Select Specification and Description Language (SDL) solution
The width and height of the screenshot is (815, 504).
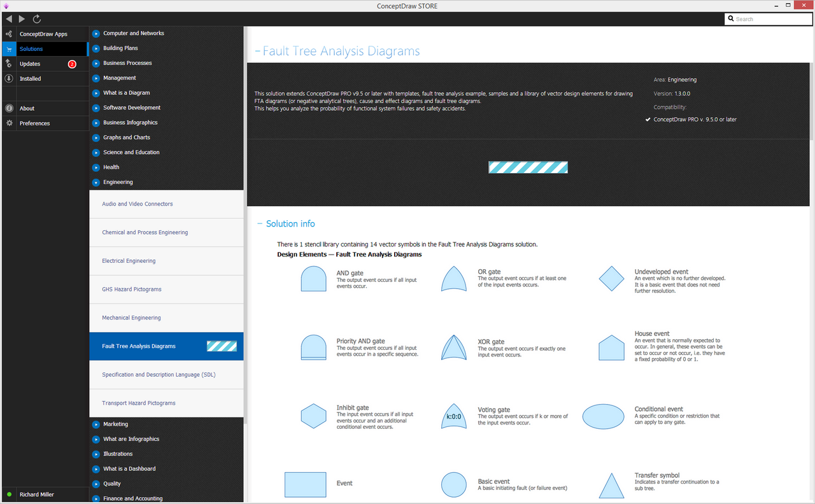click(x=166, y=375)
